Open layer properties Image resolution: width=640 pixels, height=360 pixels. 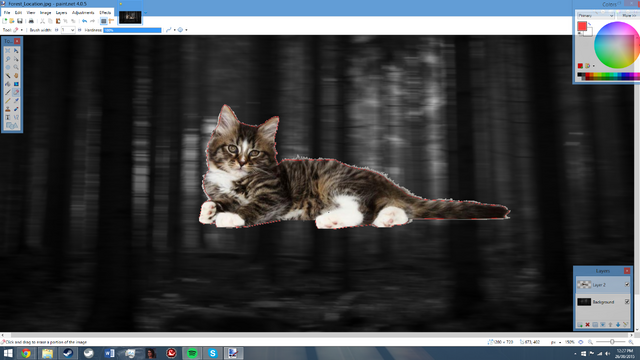click(x=625, y=324)
